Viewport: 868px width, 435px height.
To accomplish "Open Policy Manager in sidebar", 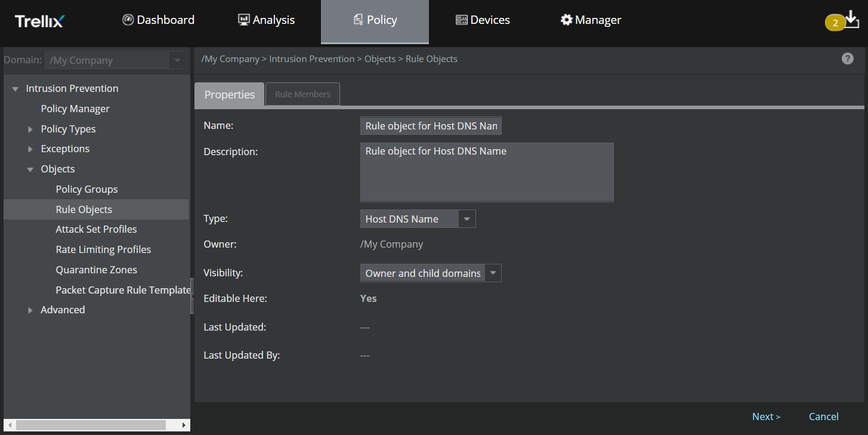I will click(x=75, y=109).
